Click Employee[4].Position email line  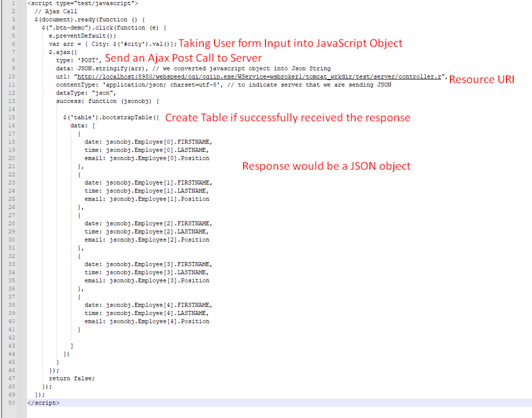click(147, 321)
